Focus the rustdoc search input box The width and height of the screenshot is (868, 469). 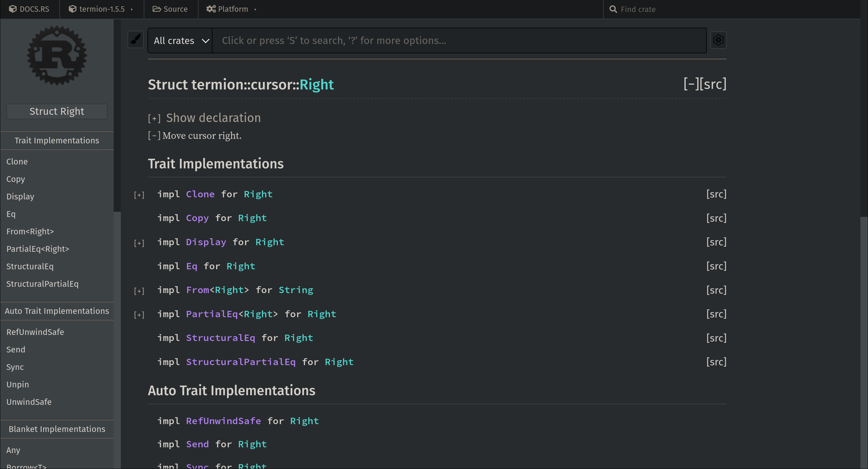click(x=459, y=40)
